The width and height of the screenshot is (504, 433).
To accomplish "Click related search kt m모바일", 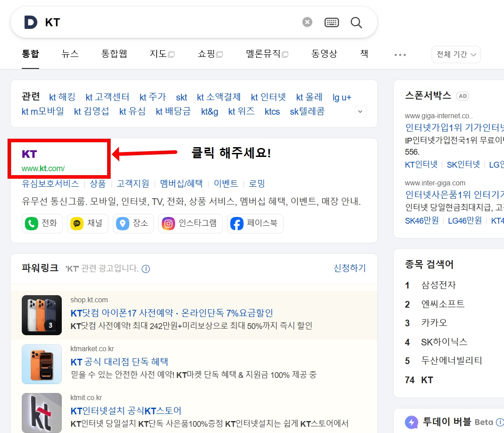I will point(43,112).
